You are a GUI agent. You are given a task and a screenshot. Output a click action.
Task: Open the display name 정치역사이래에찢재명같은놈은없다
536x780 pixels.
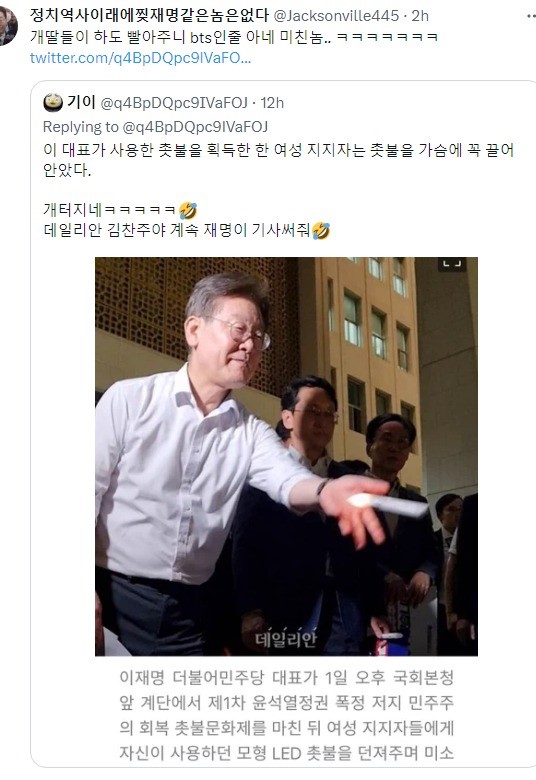point(149,15)
